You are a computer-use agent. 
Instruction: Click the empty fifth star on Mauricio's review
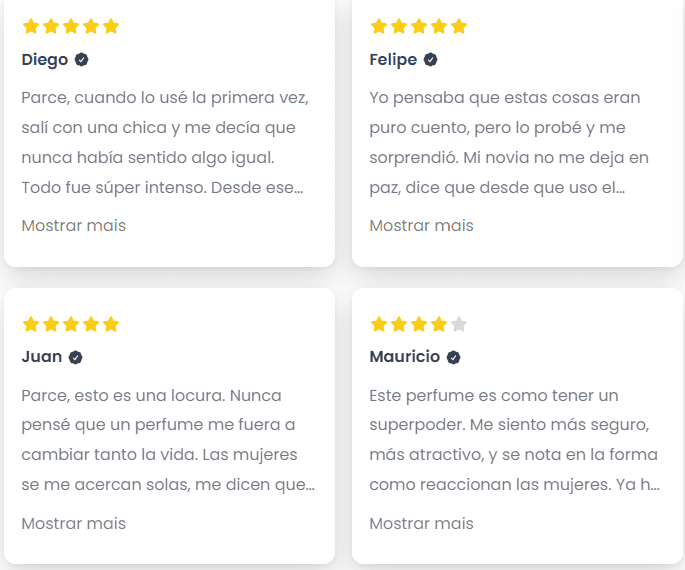pos(459,324)
